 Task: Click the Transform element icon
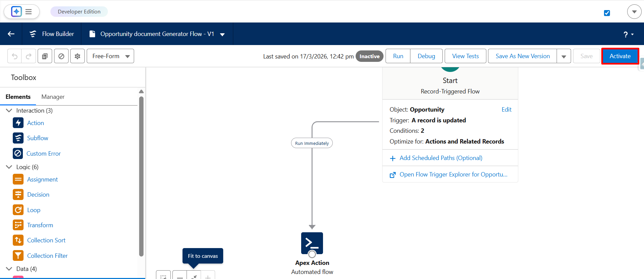pos(18,225)
